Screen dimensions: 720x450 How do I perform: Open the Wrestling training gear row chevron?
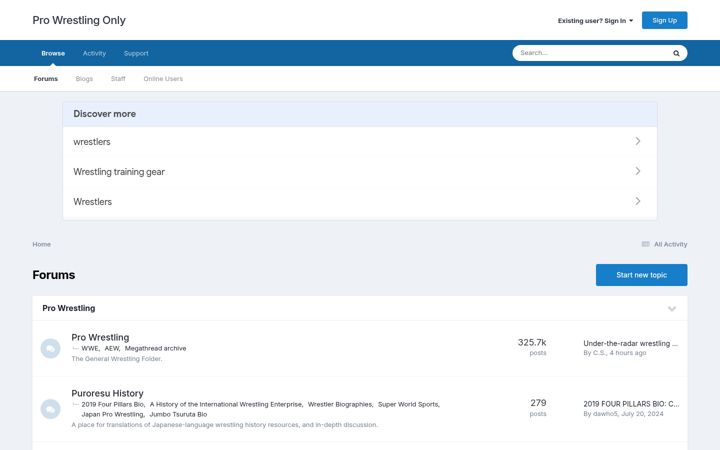638,171
